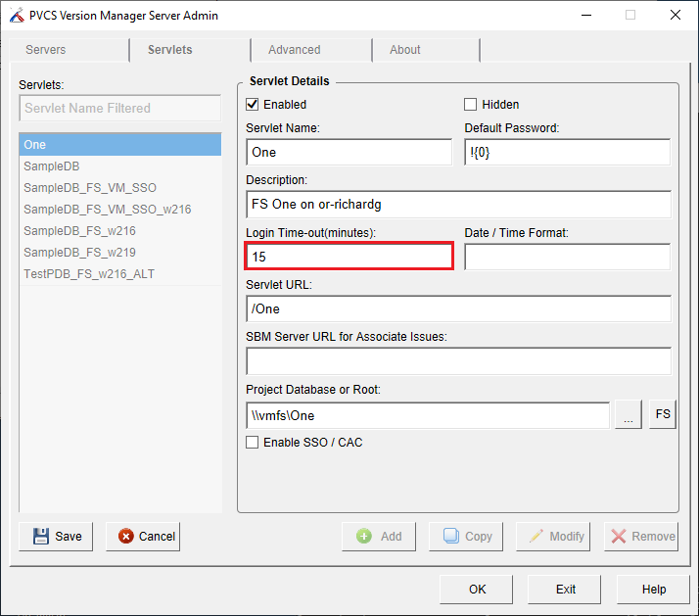
Task: Click the FS button
Action: click(x=663, y=415)
